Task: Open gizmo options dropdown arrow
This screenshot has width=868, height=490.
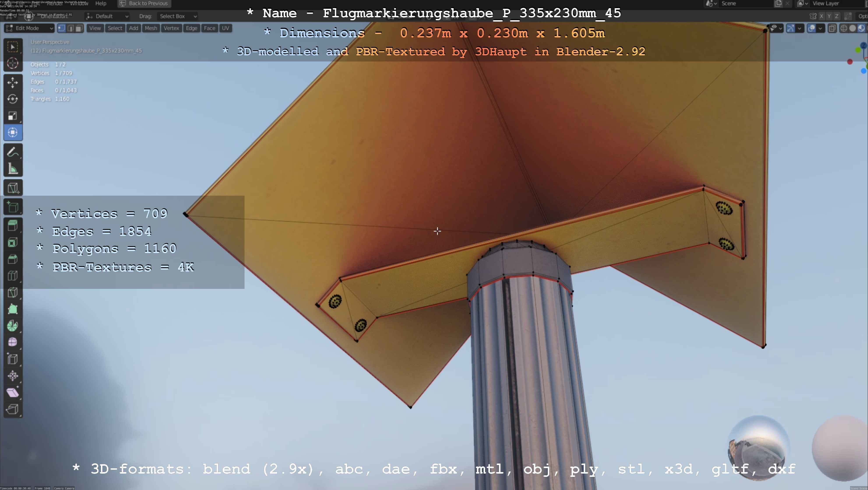Action: (x=800, y=28)
